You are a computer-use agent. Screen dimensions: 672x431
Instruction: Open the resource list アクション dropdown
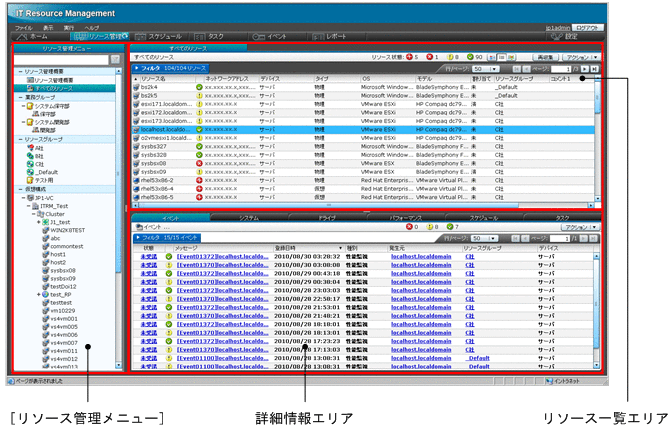click(582, 57)
